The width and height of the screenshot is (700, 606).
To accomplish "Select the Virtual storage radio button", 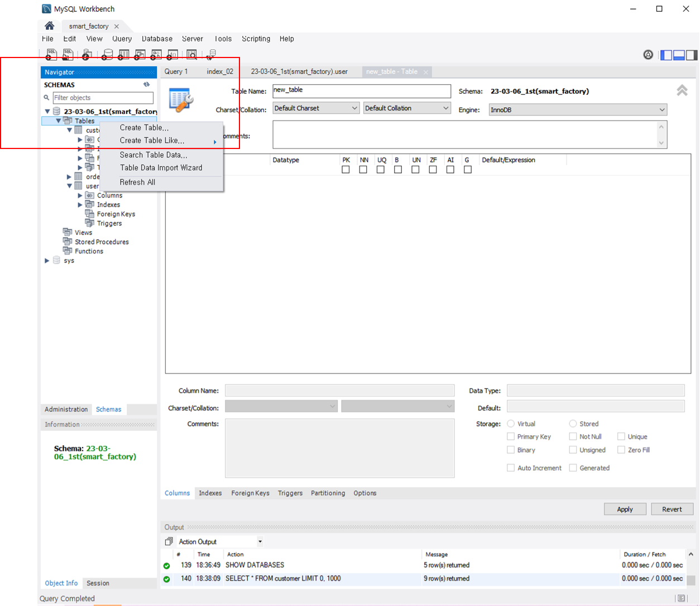I will click(511, 424).
